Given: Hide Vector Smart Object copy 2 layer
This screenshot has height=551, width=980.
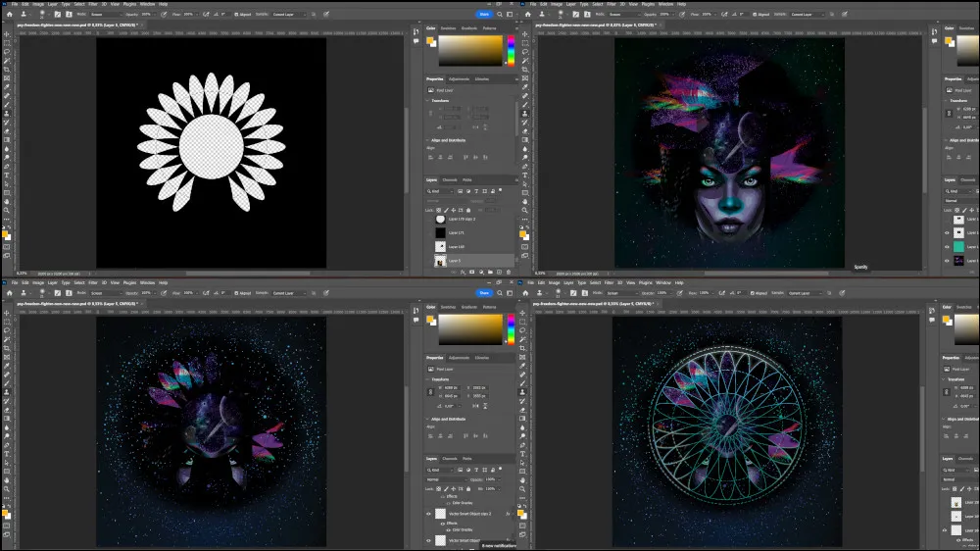Looking at the screenshot, I should 429,514.
